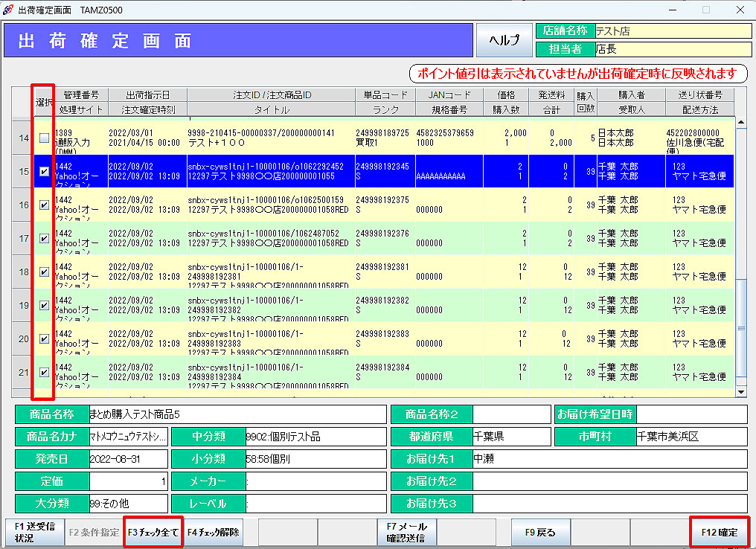The height and width of the screenshot is (549, 756).
Task: Toggle the checkbox in row 21
Action: click(45, 372)
